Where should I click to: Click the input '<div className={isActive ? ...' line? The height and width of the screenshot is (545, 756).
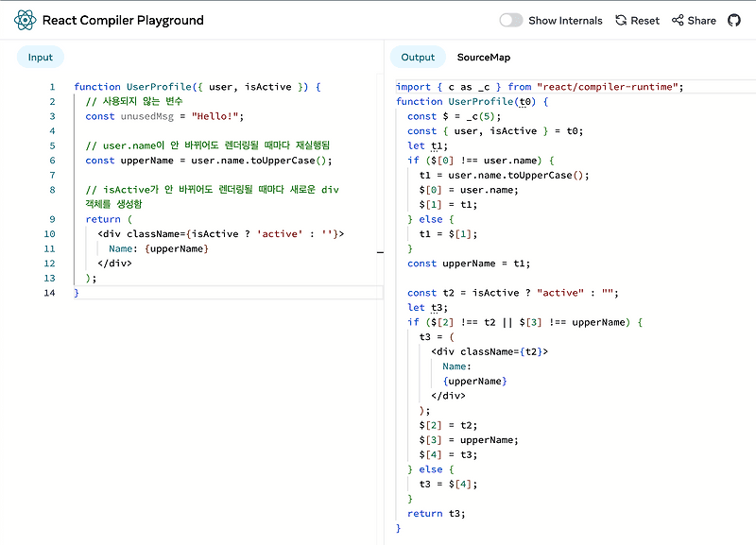click(x=221, y=233)
